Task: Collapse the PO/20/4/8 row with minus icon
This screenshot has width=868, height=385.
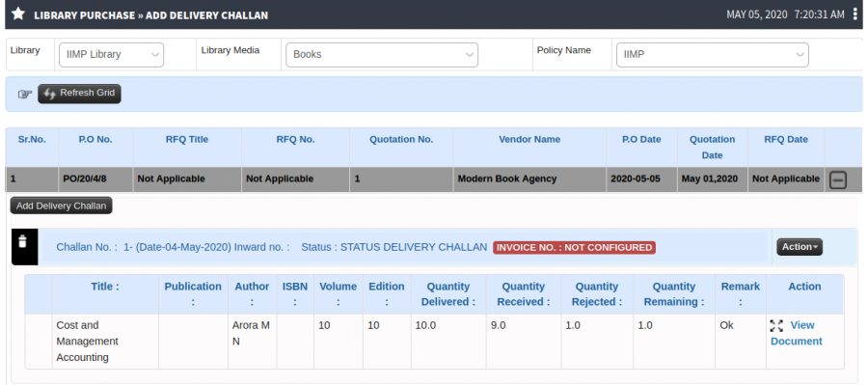Action: [x=837, y=179]
